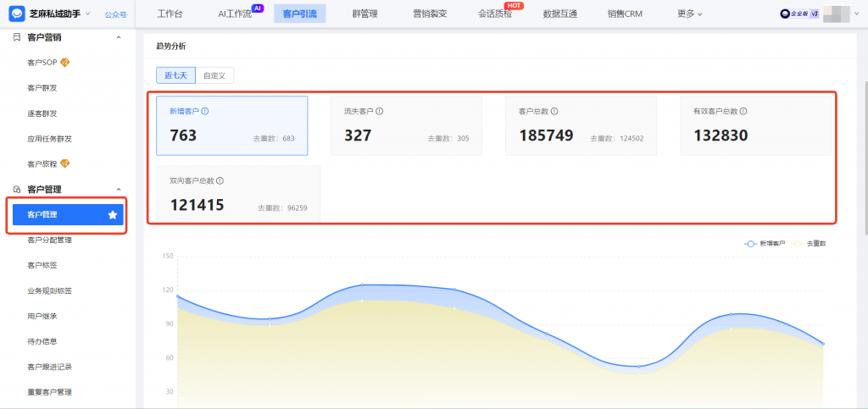Switch to the 群管理 tab
This screenshot has width=868, height=409.
coord(364,14)
